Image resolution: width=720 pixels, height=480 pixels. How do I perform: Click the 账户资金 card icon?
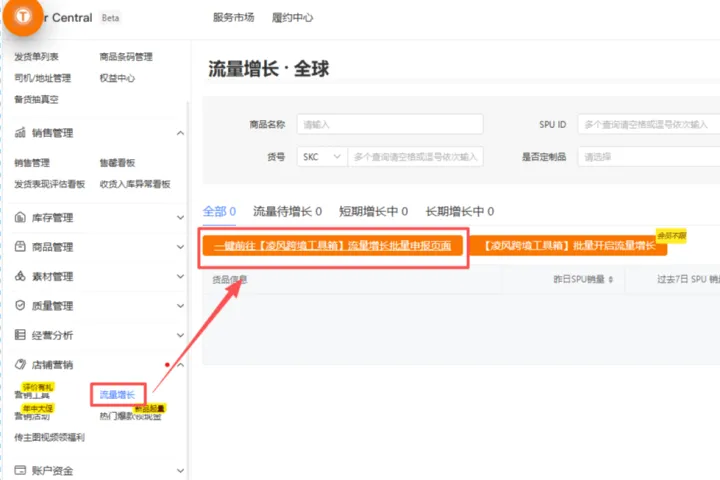pyautogui.click(x=20, y=470)
